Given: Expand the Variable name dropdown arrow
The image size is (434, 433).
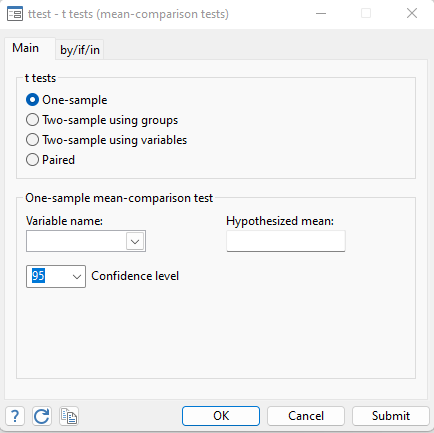Looking at the screenshot, I should coord(135,241).
